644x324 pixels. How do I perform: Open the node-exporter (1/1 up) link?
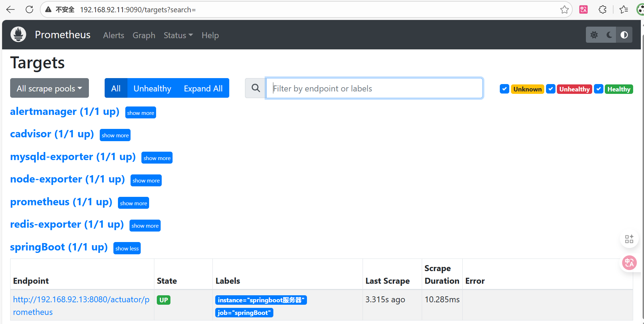click(68, 179)
